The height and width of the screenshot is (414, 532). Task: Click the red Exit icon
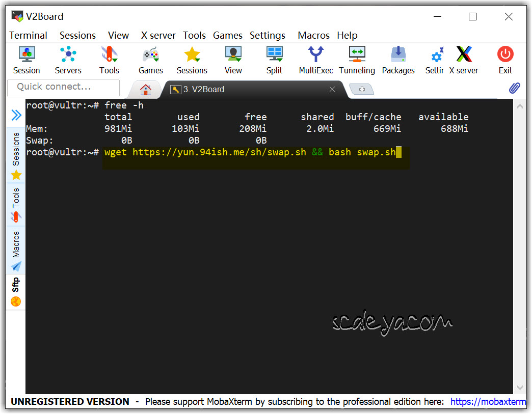(x=505, y=60)
